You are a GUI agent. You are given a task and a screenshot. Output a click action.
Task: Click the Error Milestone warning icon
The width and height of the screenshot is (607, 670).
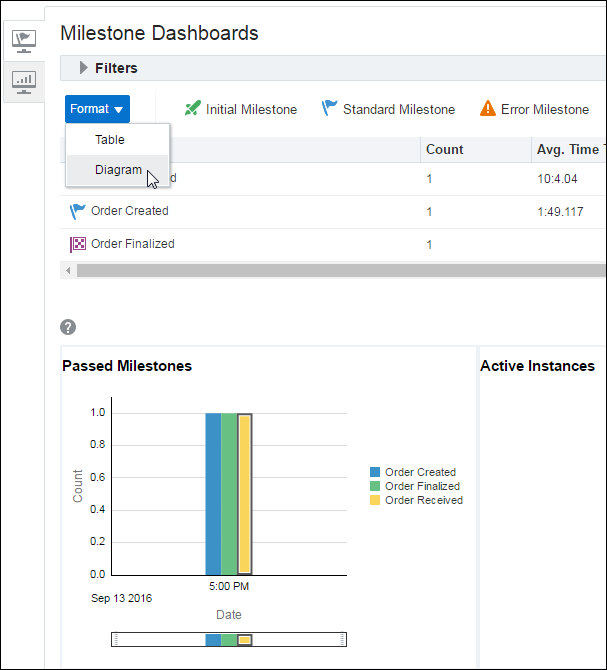click(x=487, y=108)
